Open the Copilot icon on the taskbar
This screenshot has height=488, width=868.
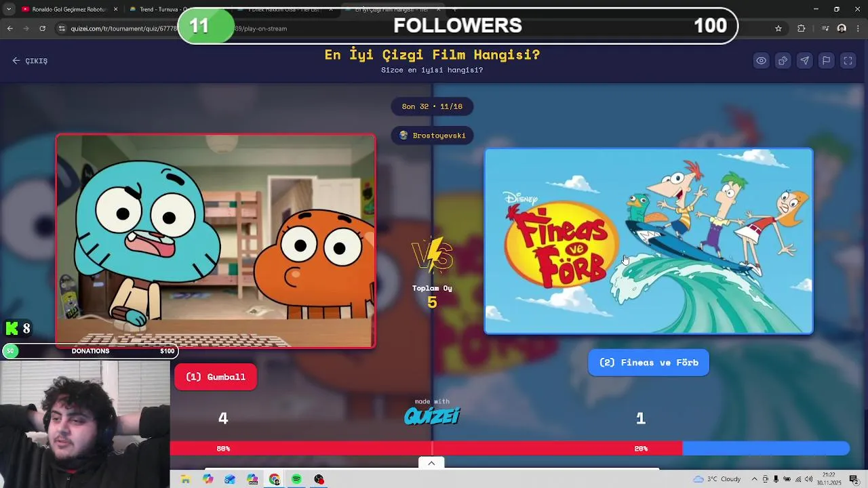(208, 479)
